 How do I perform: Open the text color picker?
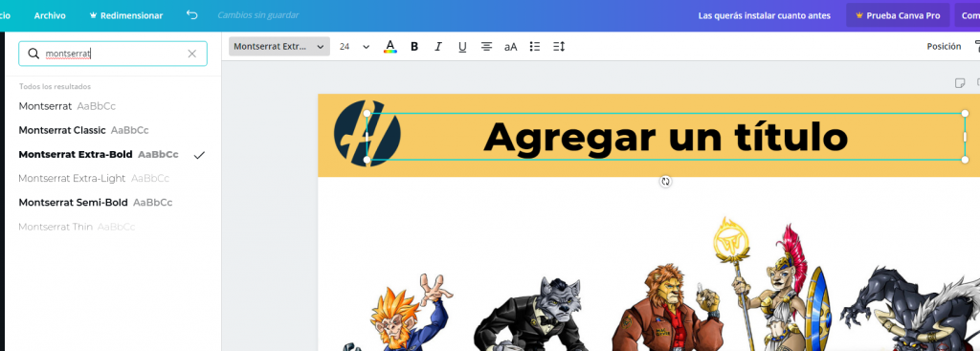coord(390,46)
